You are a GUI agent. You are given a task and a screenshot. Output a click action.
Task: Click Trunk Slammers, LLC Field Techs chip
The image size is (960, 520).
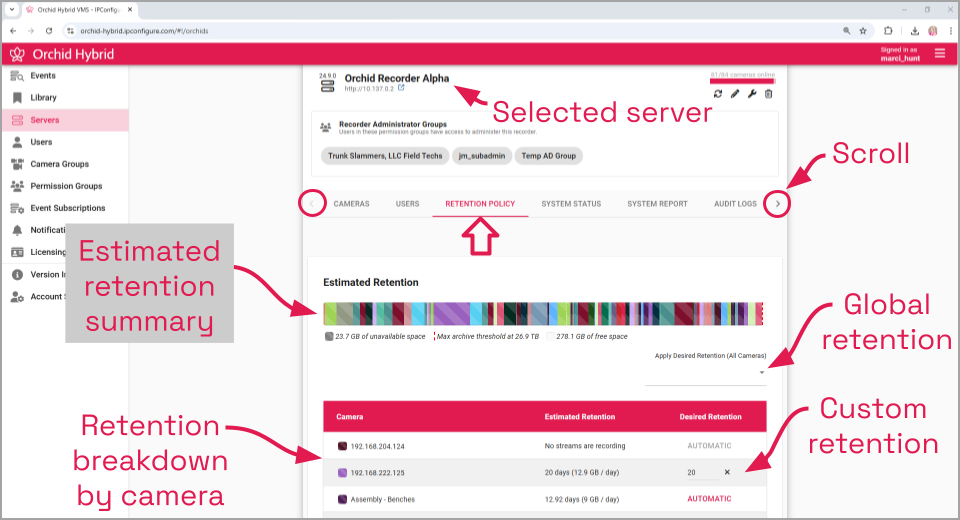(x=385, y=156)
